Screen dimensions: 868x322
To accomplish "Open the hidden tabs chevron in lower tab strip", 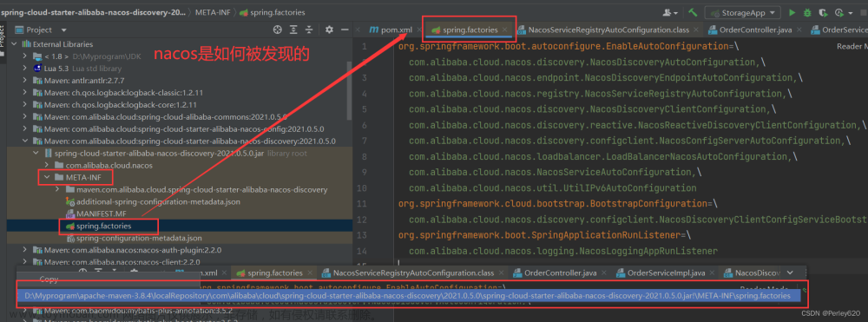I will [x=790, y=273].
